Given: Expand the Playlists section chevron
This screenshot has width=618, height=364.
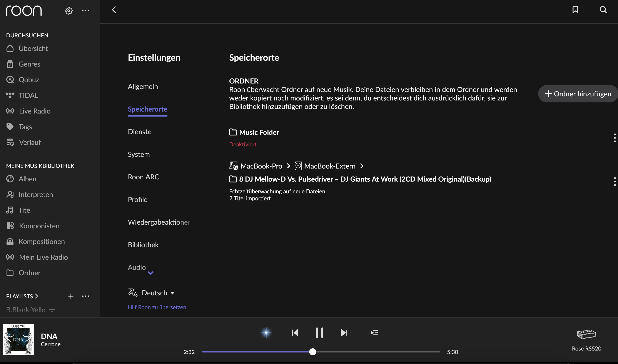Looking at the screenshot, I should [x=37, y=296].
